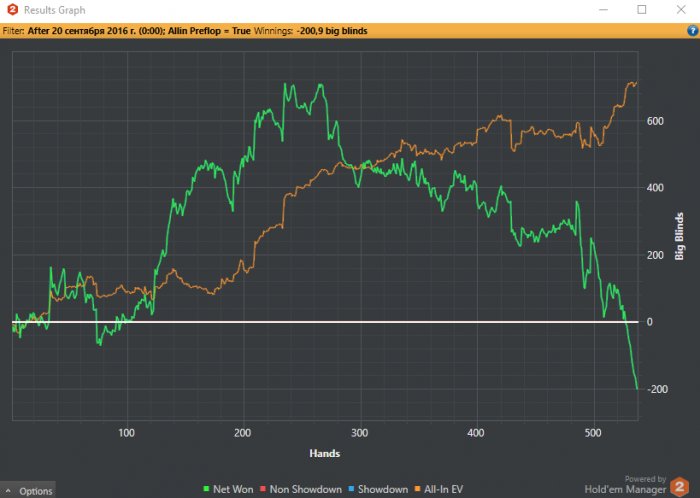The width and height of the screenshot is (700, 498).
Task: Toggle the Non Showdown legend series
Action: (x=299, y=489)
